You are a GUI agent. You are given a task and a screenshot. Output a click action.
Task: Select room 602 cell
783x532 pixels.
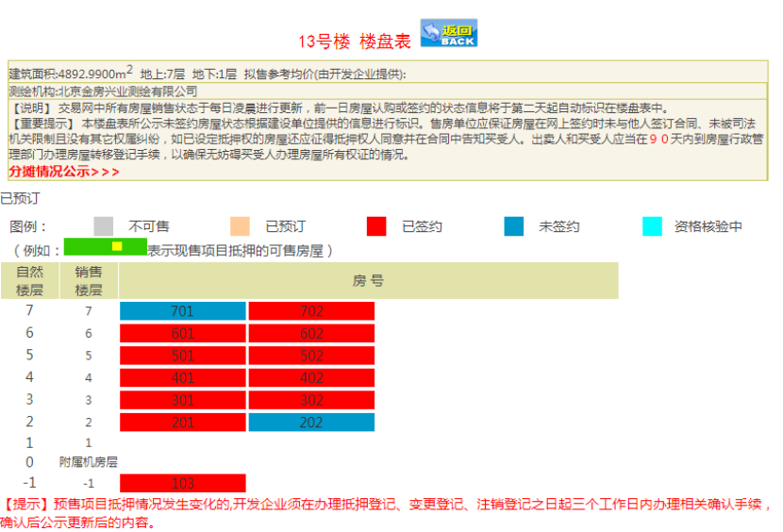[311, 333]
